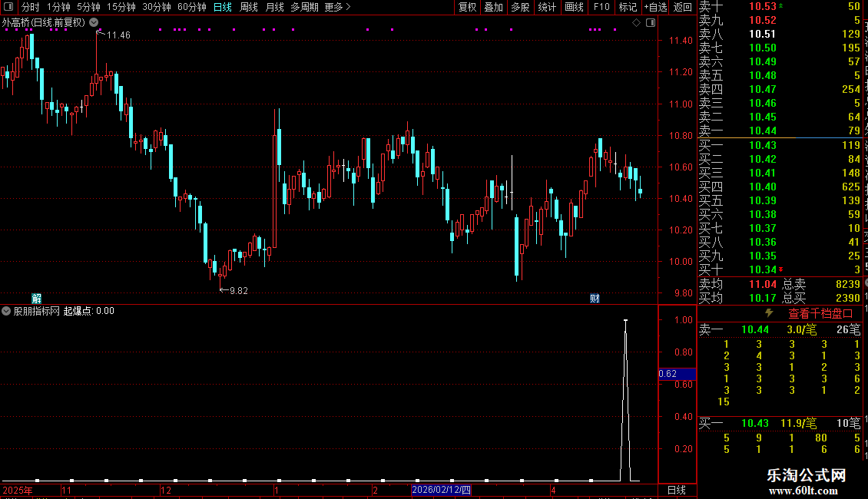Viewport: 868px width, 499px height.
Task: Click the 解 marker icon on chart
Action: [37, 299]
